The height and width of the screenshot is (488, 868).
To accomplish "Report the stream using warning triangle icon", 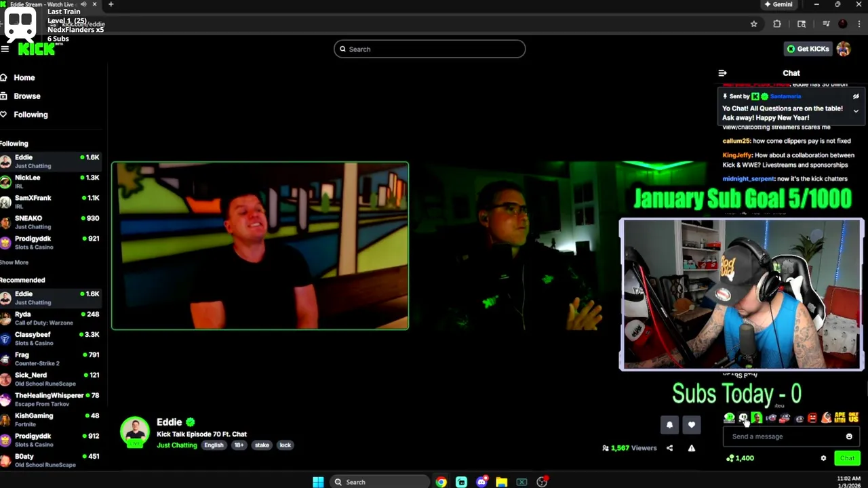I will [692, 448].
